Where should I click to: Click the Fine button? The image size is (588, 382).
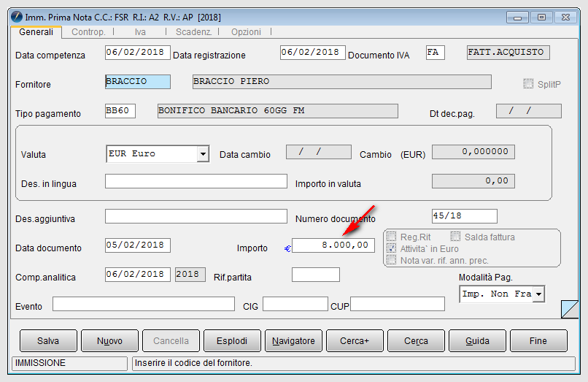click(x=538, y=340)
